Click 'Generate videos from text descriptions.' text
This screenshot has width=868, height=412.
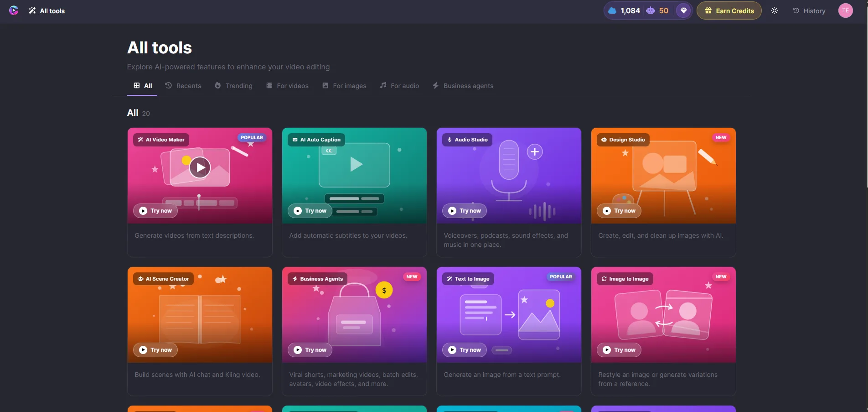coord(194,235)
